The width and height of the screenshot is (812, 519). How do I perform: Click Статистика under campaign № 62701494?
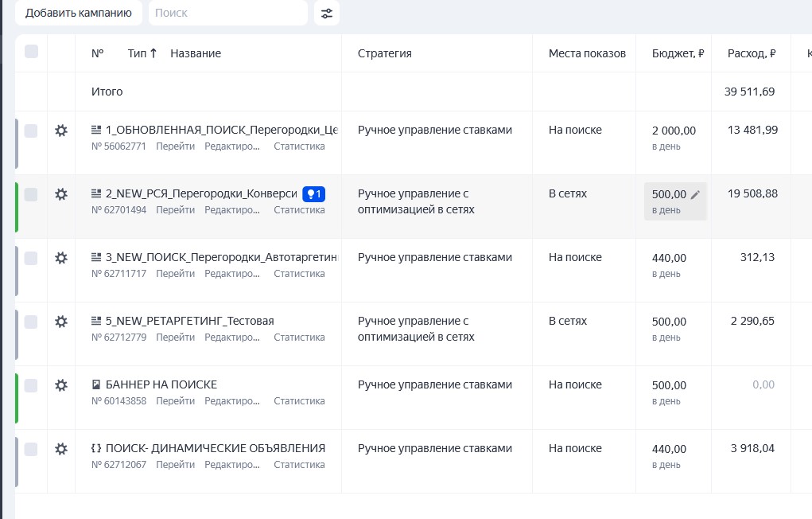[299, 210]
